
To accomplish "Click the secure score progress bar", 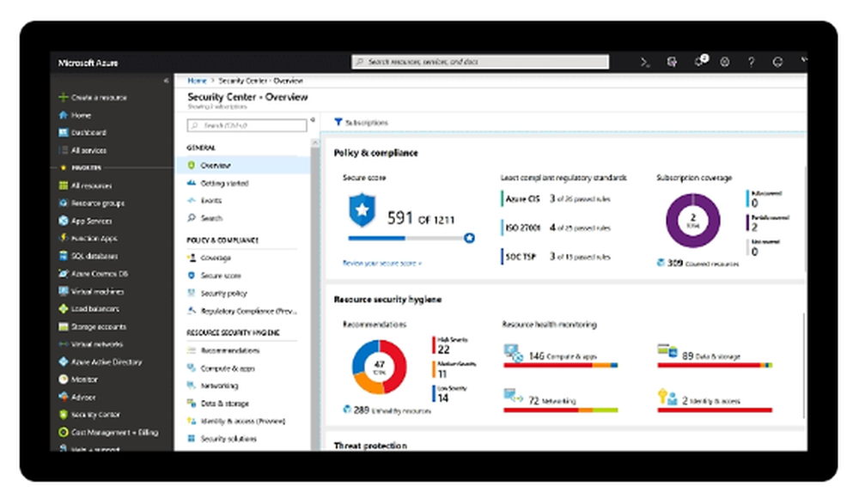I will coord(411,238).
